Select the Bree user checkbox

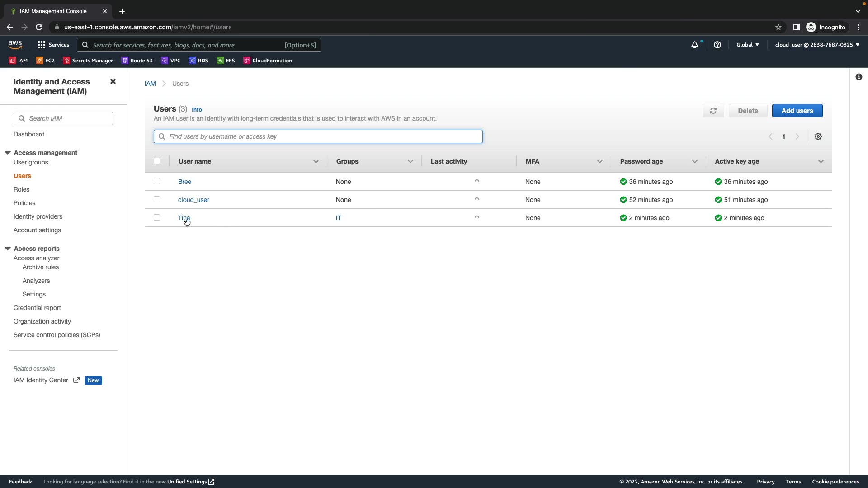(157, 181)
